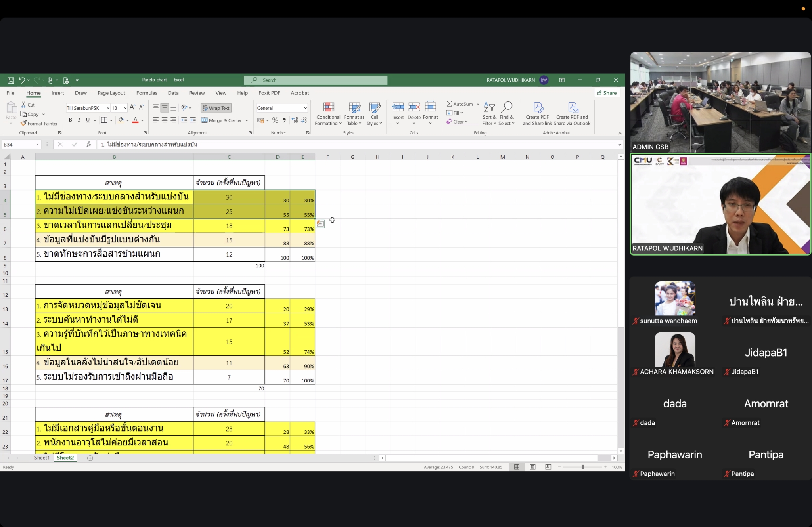Viewport: 812px width, 527px height.
Task: Toggle Italic formatting
Action: 79,120
